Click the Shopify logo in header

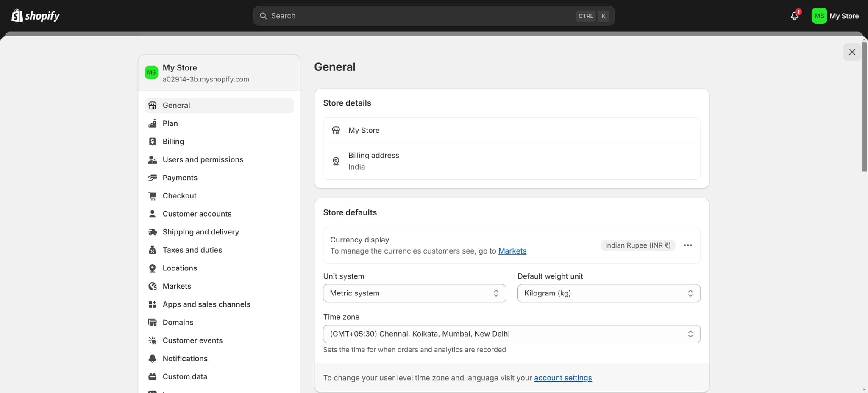click(x=36, y=16)
